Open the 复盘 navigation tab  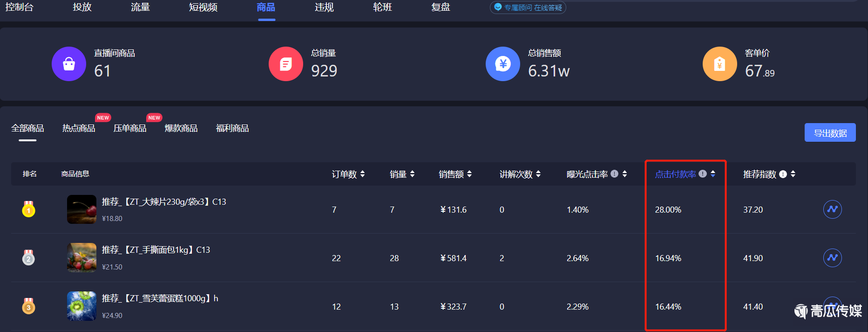click(441, 7)
